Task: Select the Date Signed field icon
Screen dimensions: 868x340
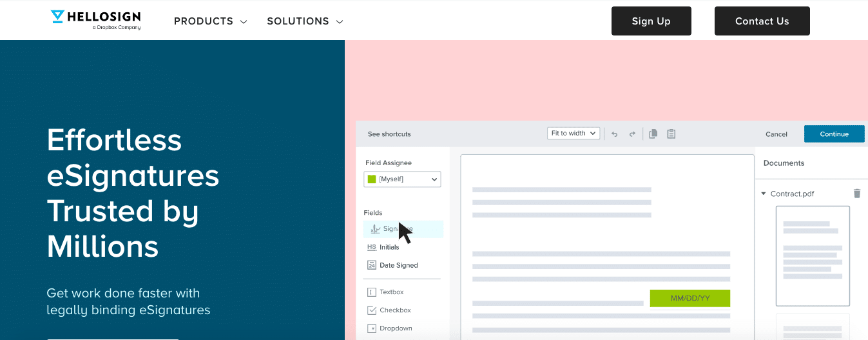Action: [x=372, y=265]
